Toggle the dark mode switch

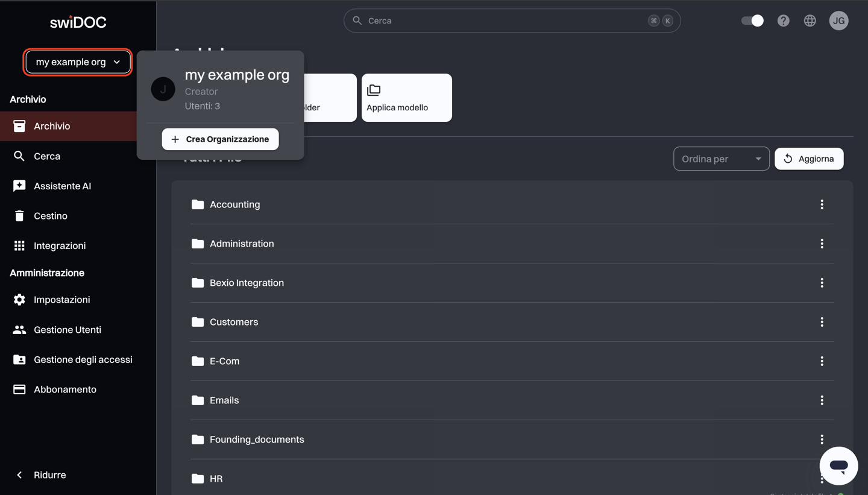tap(752, 20)
